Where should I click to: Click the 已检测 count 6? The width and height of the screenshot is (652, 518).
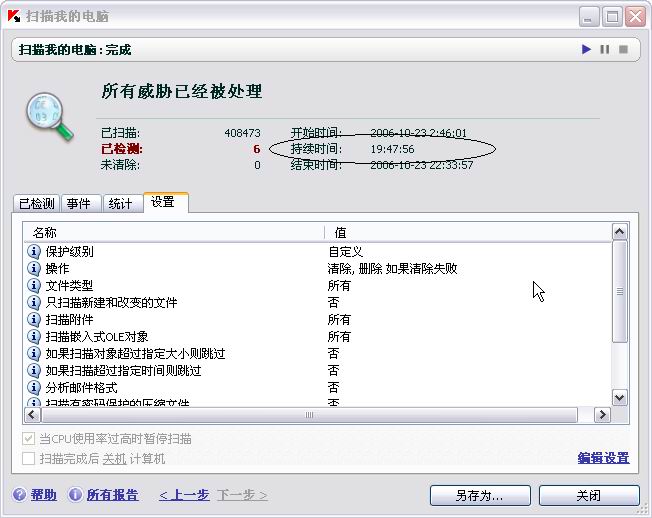click(257, 149)
